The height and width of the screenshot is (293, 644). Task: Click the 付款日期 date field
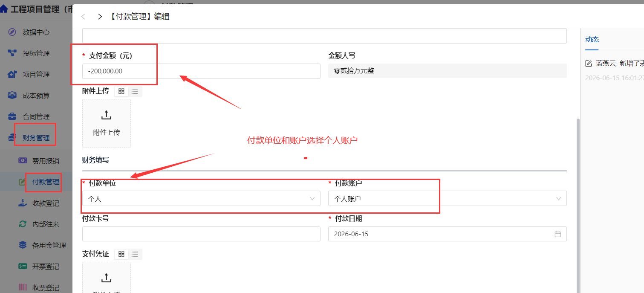[447, 234]
